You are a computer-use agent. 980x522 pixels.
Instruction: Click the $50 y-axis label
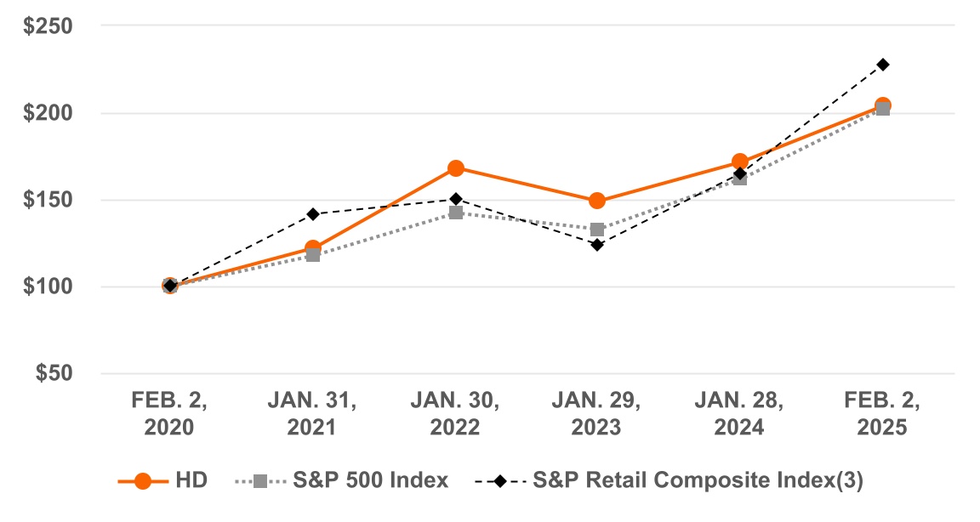click(54, 373)
